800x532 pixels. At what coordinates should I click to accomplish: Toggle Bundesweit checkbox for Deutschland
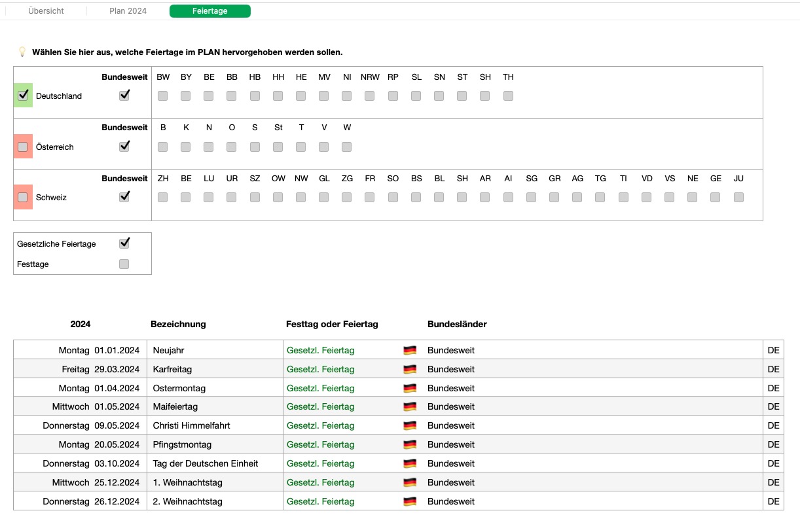pyautogui.click(x=124, y=96)
